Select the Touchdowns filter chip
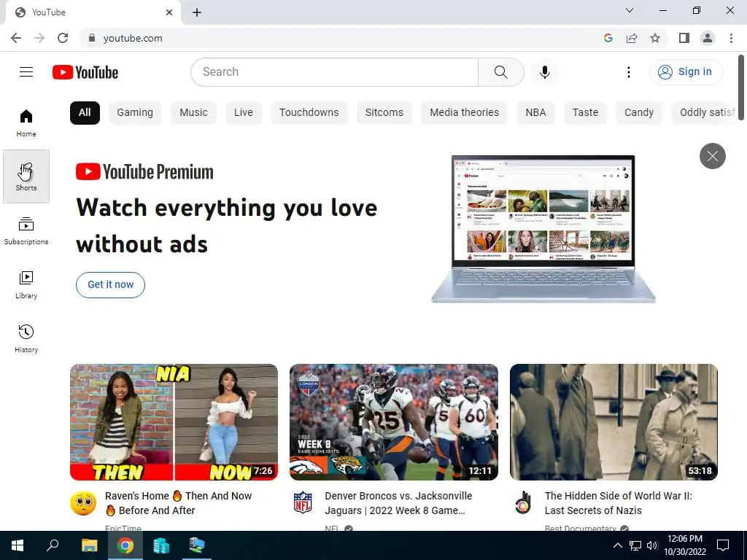Image resolution: width=747 pixels, height=560 pixels. (x=309, y=112)
